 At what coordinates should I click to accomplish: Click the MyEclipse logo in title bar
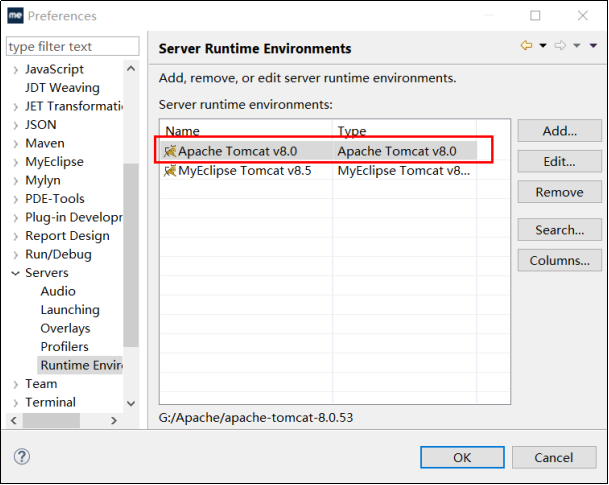(x=16, y=16)
